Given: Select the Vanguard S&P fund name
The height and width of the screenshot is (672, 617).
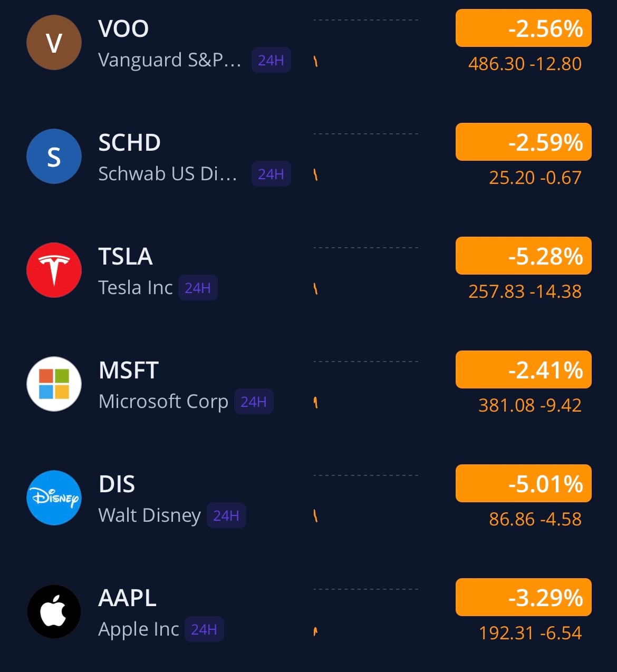Looking at the screenshot, I should coord(170,60).
